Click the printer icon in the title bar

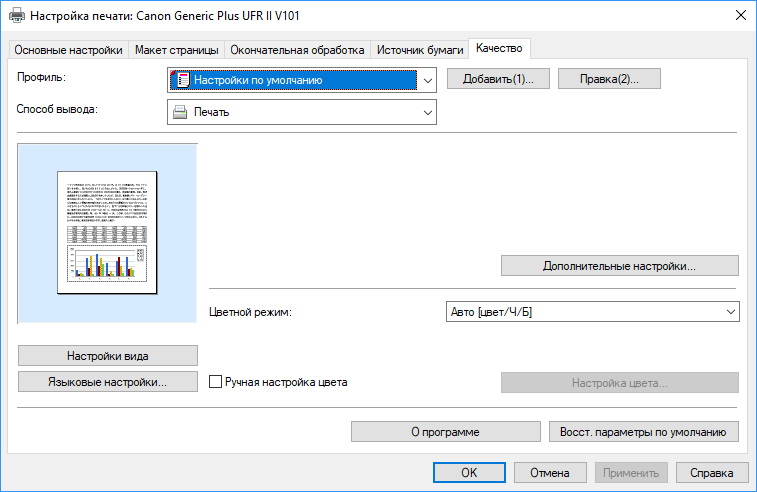17,15
